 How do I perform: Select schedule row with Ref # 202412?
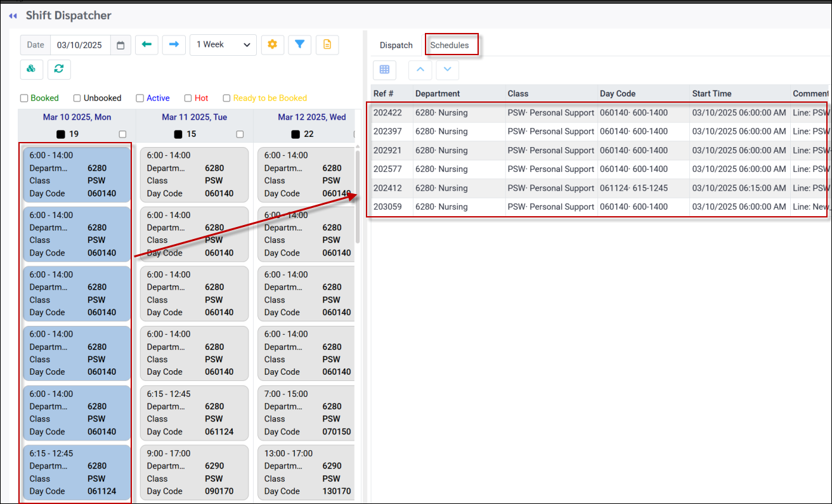[x=600, y=188]
